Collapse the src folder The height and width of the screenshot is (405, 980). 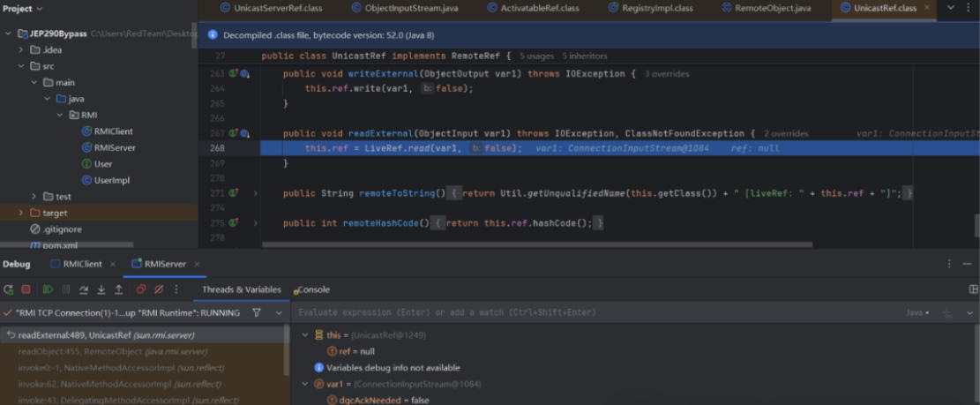tap(20, 66)
